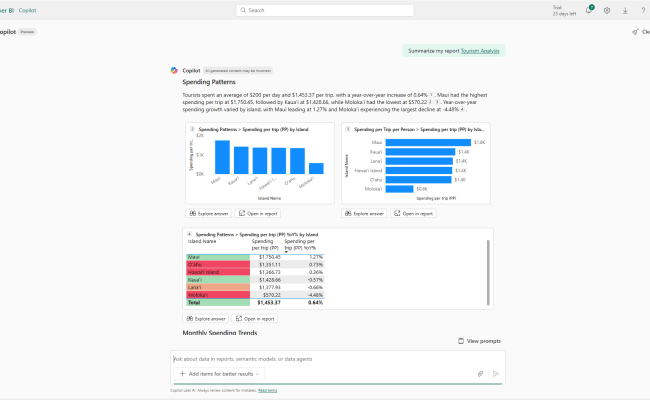Click the attach reference icon in prompt box
Viewport: 650px width, 400px height.
pos(480,374)
